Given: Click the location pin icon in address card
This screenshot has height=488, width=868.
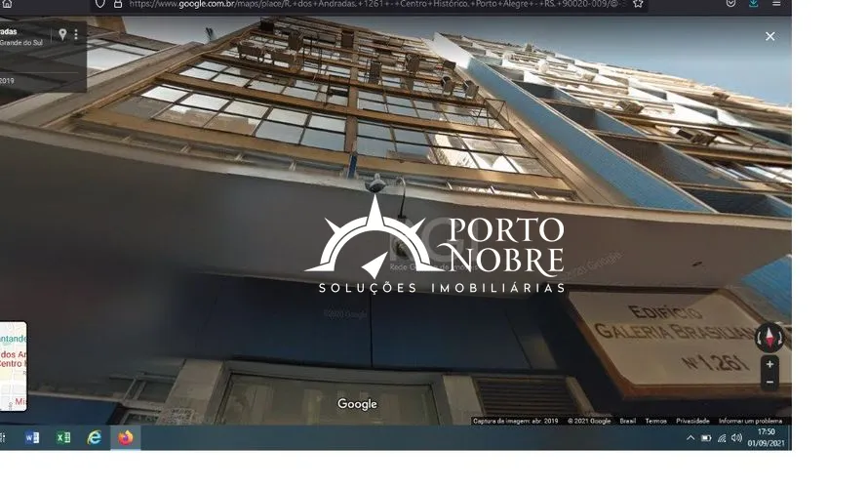Looking at the screenshot, I should click(x=62, y=34).
